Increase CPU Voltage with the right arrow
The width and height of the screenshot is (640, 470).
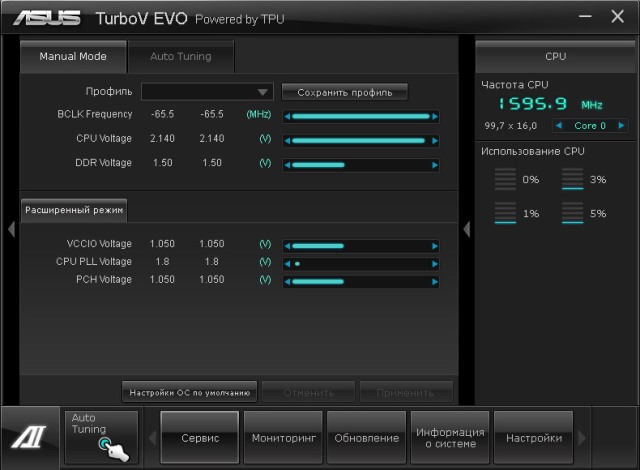coord(435,141)
